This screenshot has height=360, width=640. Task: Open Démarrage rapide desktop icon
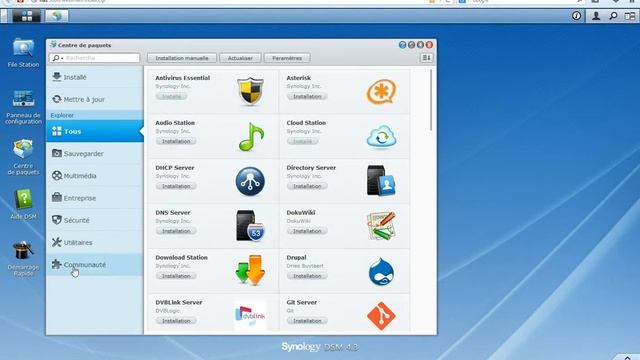click(23, 258)
